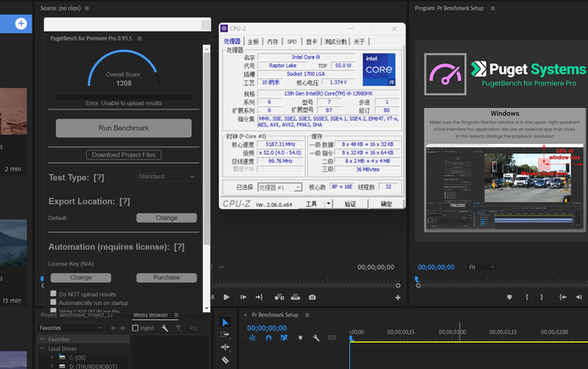Click Mark In in Program monitor
Image resolution: width=588 pixels, height=369 pixels.
tap(527, 297)
